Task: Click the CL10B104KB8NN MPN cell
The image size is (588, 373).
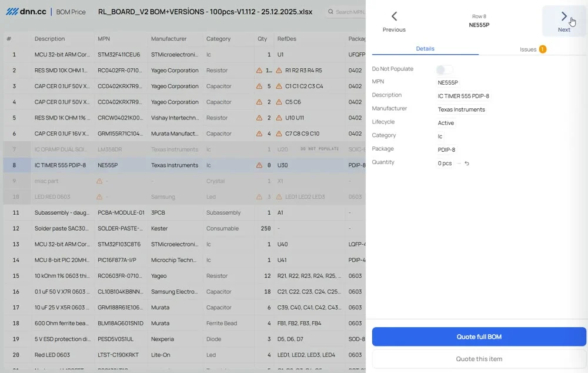Action: (121, 292)
